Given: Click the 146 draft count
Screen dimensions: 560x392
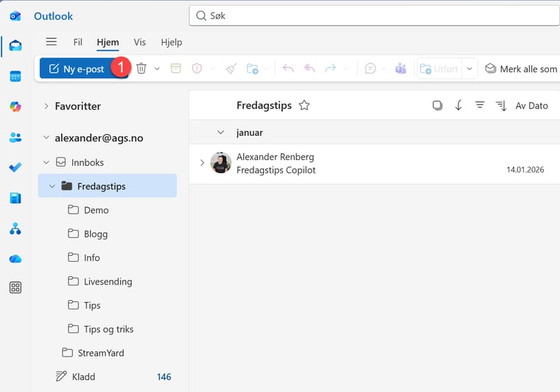Looking at the screenshot, I should (x=164, y=377).
